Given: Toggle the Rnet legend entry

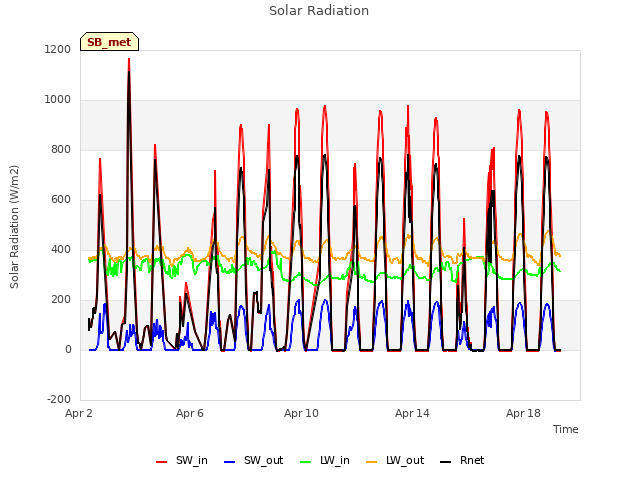Looking at the screenshot, I should click(x=462, y=461).
